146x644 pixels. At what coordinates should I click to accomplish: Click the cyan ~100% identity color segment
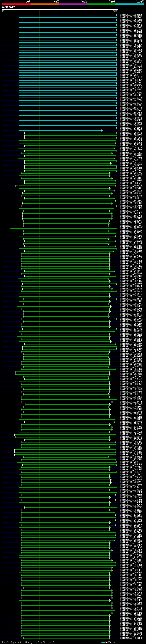pos(130,4)
